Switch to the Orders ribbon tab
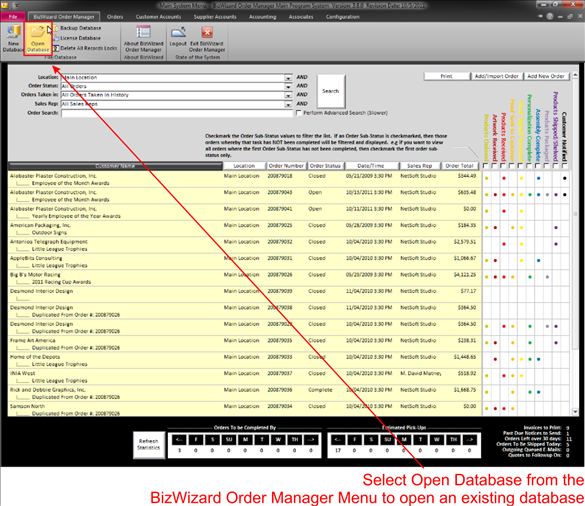Image resolution: width=585 pixels, height=506 pixels. coord(115,17)
